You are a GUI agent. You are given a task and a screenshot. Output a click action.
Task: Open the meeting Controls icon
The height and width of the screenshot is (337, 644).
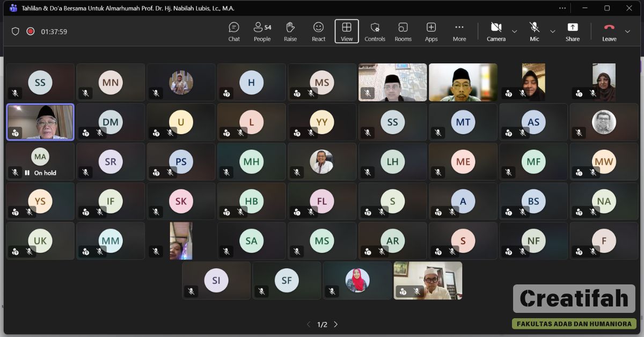tap(375, 31)
